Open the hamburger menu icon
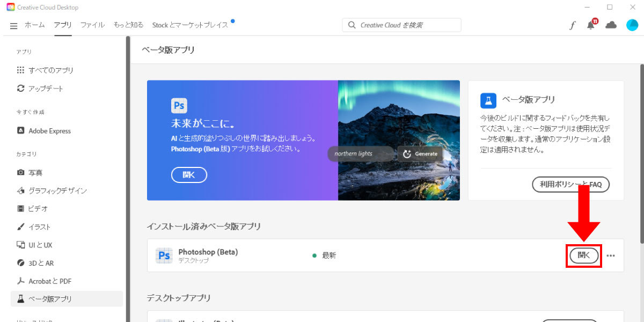Image resolution: width=644 pixels, height=322 pixels. click(x=13, y=25)
